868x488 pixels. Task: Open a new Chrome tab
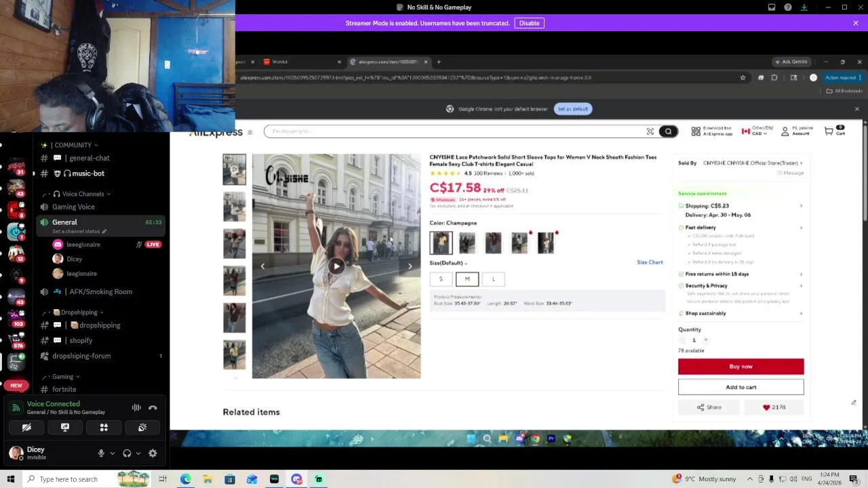point(439,62)
